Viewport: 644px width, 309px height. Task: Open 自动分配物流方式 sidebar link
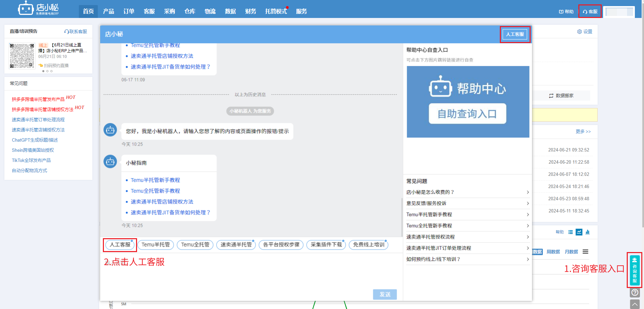29,170
